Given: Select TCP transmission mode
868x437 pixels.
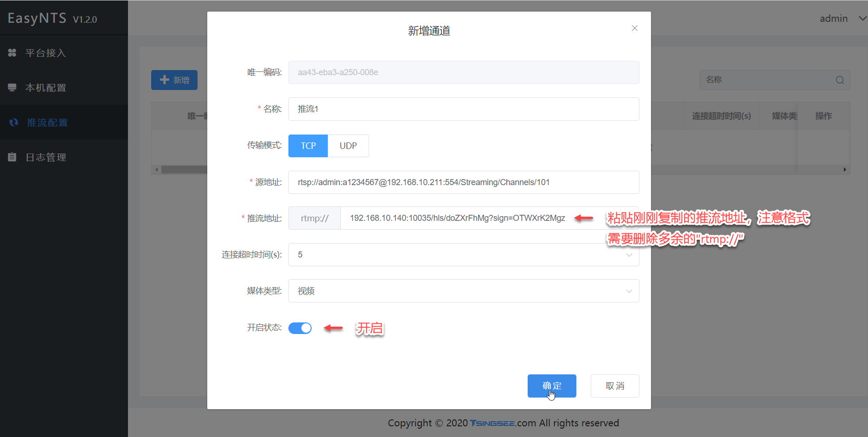Looking at the screenshot, I should 307,146.
